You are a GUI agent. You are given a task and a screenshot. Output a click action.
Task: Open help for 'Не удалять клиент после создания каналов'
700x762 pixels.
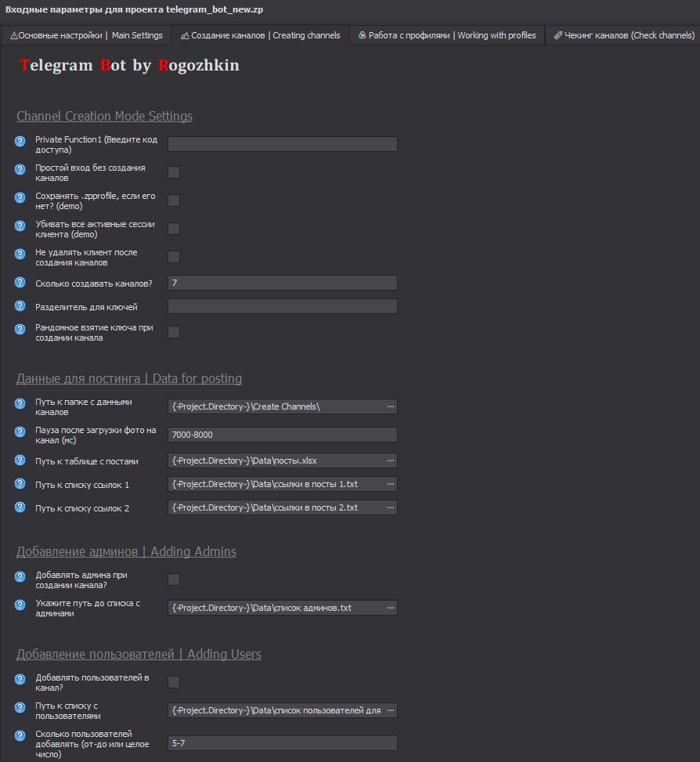coord(20,255)
